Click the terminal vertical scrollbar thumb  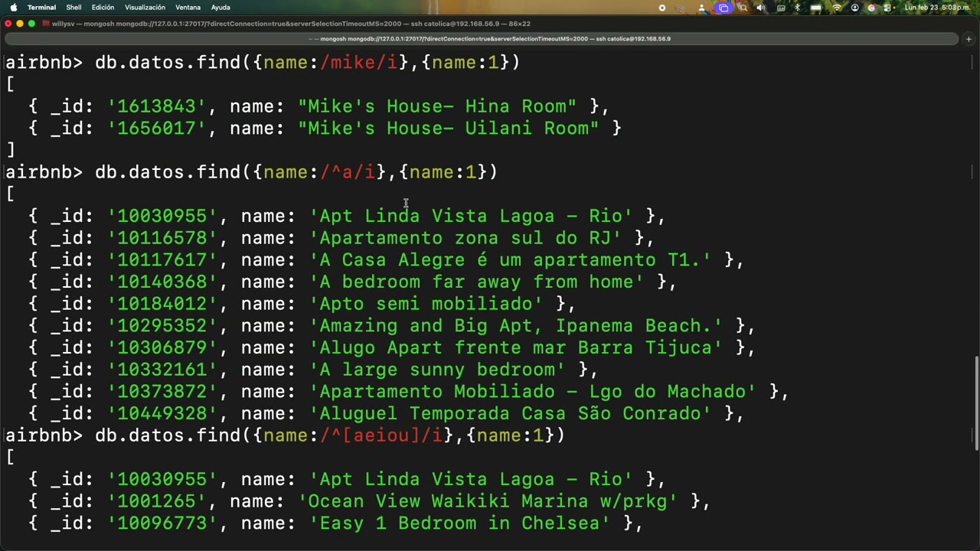(976, 400)
